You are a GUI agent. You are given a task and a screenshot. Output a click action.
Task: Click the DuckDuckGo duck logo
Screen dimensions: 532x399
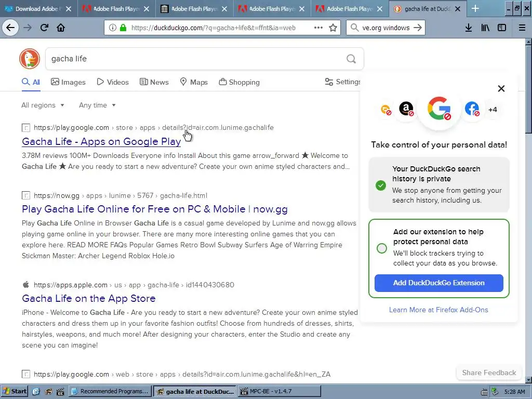[30, 59]
